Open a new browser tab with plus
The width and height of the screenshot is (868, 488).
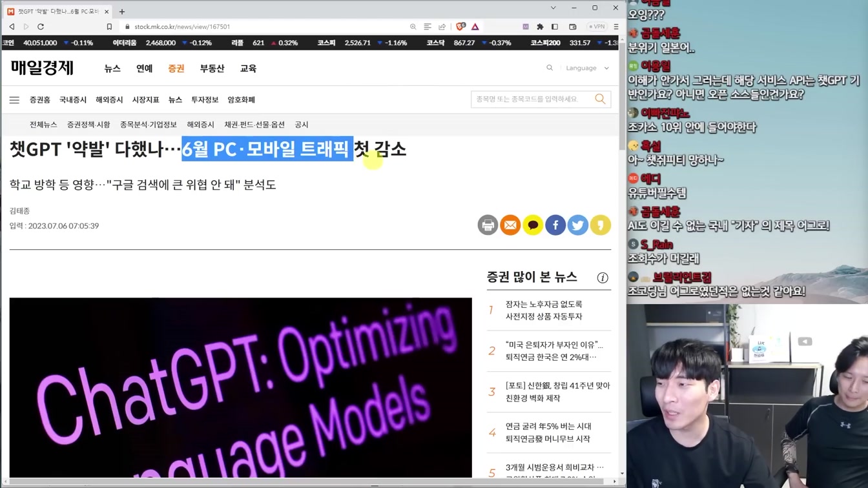tap(122, 11)
